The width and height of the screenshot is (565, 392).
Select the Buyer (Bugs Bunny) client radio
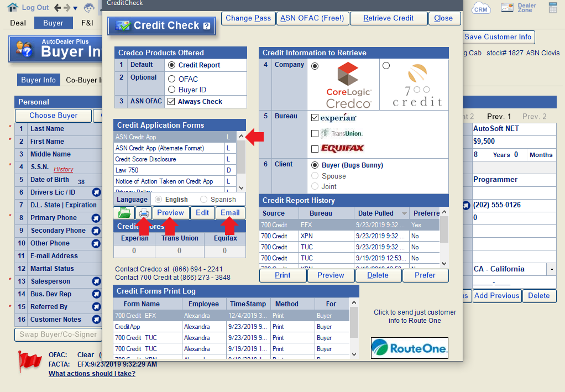(315, 165)
